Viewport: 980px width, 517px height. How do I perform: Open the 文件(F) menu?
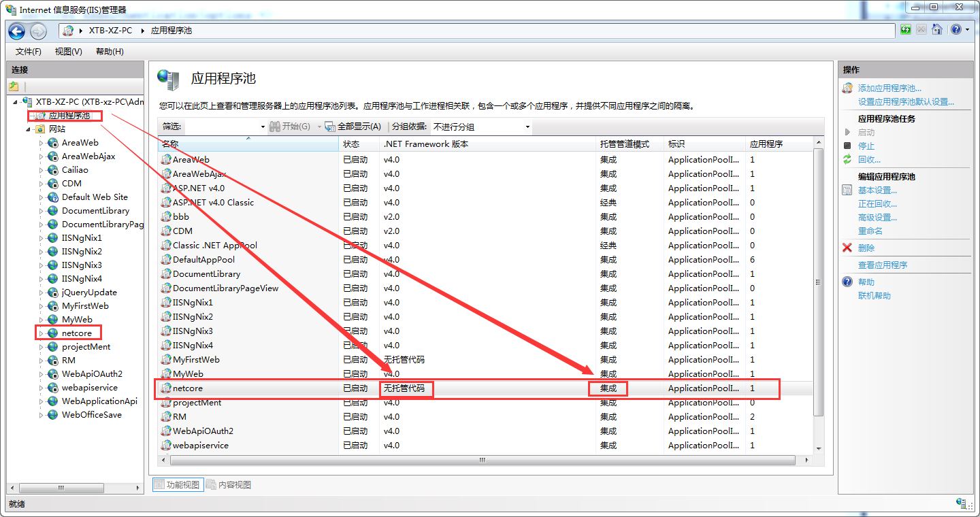point(29,52)
